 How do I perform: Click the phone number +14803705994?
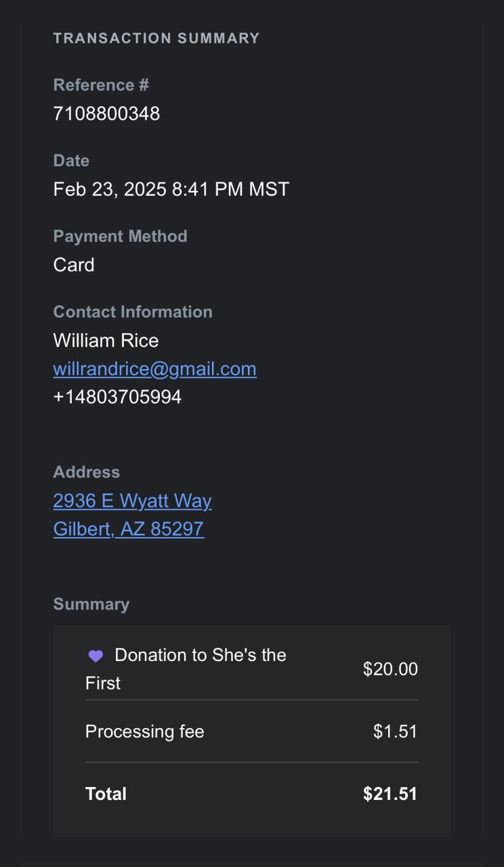pyautogui.click(x=117, y=397)
